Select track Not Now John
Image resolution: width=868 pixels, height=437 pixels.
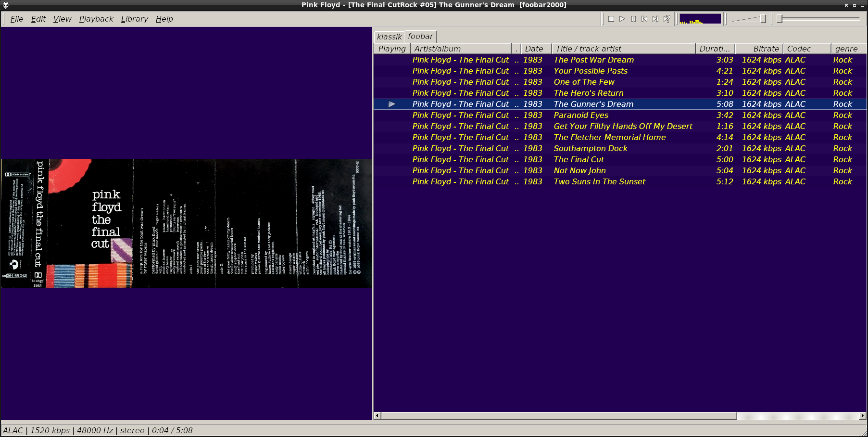coord(620,170)
